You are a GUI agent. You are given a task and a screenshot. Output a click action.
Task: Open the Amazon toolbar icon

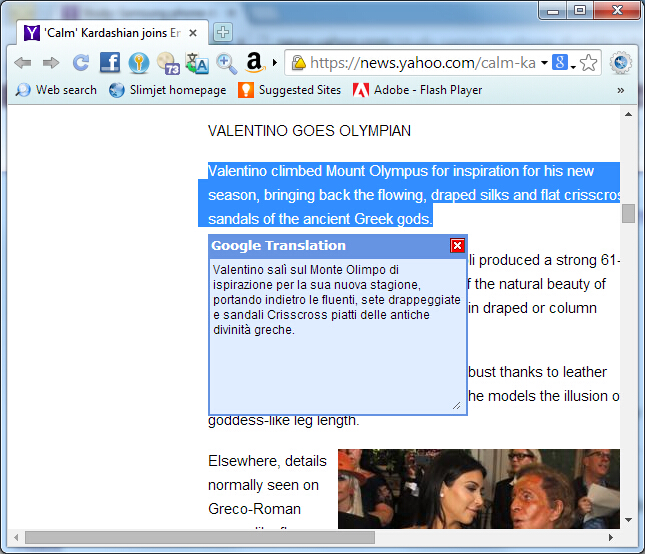(255, 63)
